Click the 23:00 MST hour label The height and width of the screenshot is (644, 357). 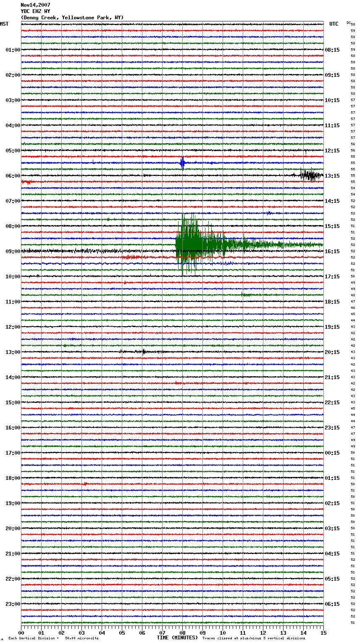[x=13, y=604]
